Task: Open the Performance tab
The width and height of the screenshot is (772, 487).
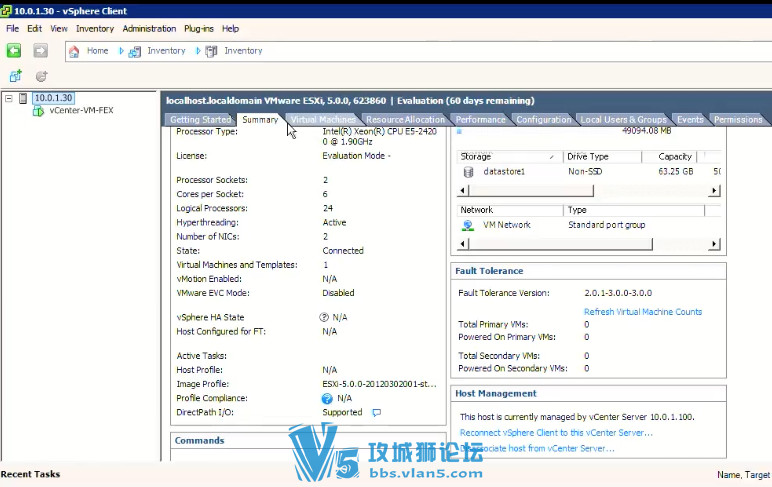Action: pos(481,120)
